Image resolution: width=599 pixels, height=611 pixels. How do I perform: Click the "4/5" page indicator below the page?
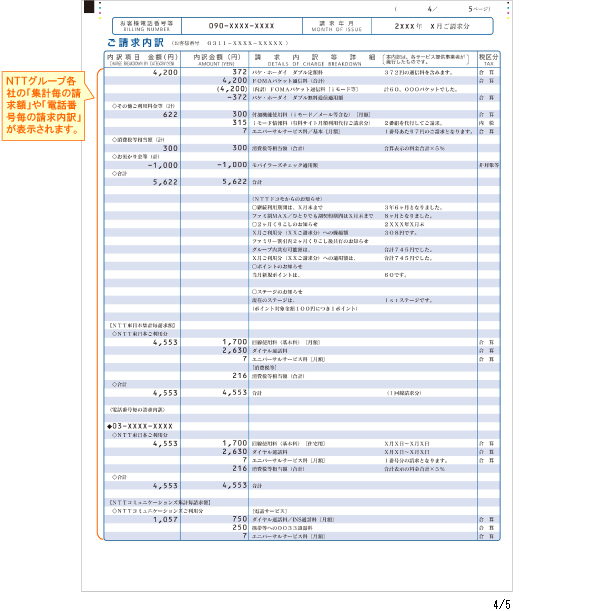click(502, 604)
